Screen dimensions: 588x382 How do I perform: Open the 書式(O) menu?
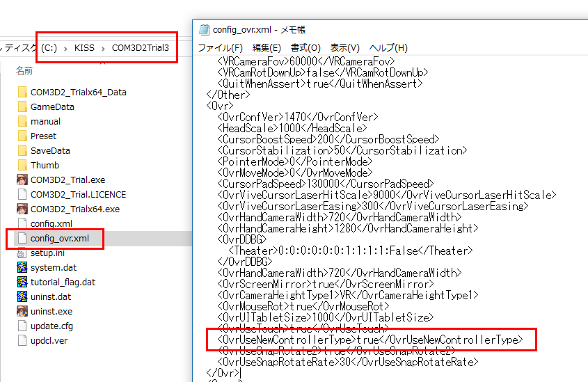pos(305,48)
